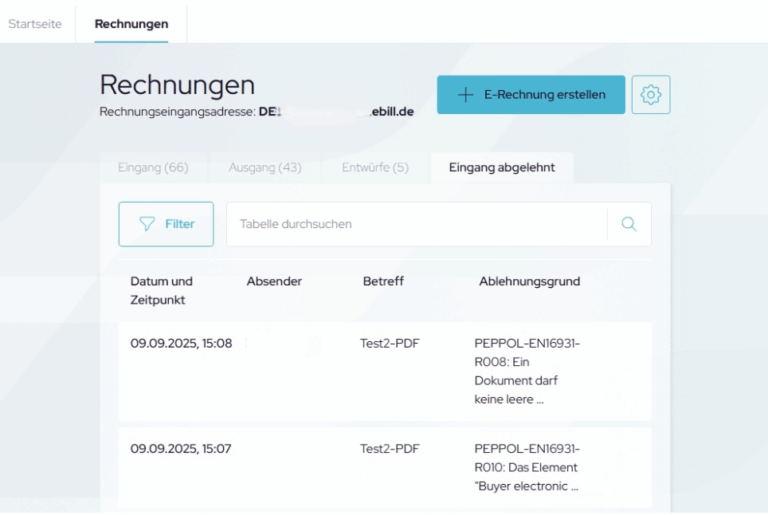Screen dimensions: 768x515
Task: Switch to the Eingang (66) tab
Action: (153, 167)
